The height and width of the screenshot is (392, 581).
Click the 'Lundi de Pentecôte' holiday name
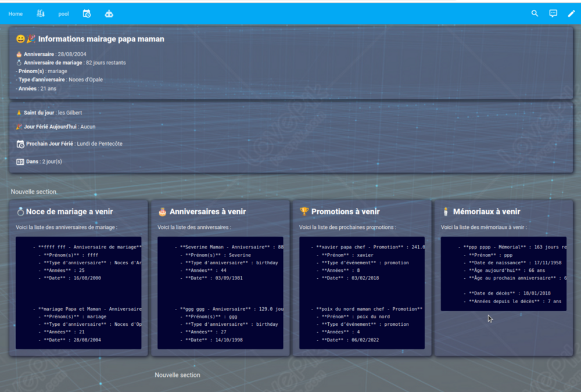click(100, 144)
